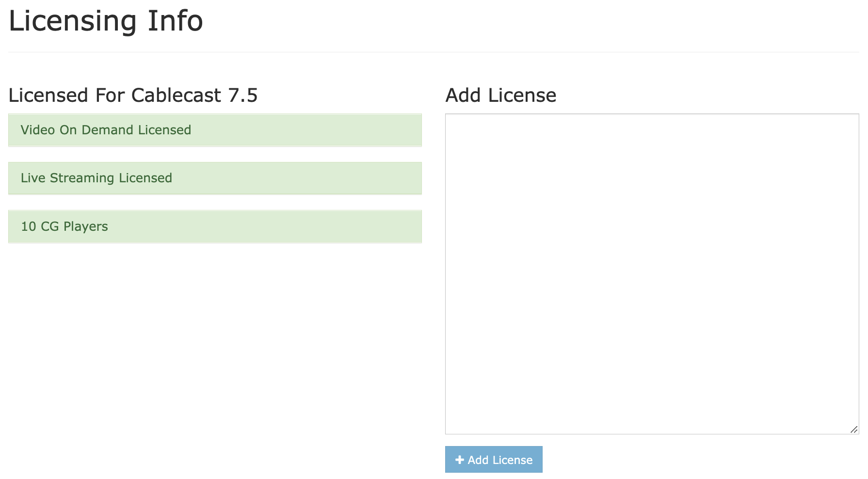Click the word Cablecast in the heading

[x=176, y=96]
